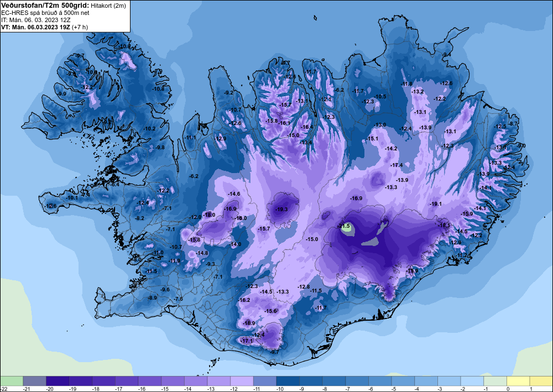Select the -7.6 temperature label
553x392 pixels.
click(179, 299)
